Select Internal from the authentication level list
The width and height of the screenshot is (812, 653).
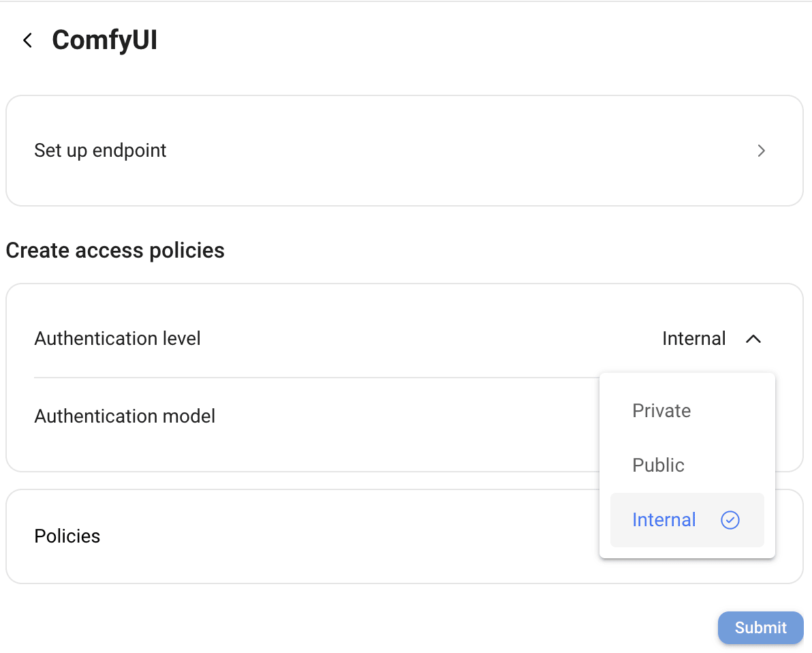pyautogui.click(x=663, y=519)
